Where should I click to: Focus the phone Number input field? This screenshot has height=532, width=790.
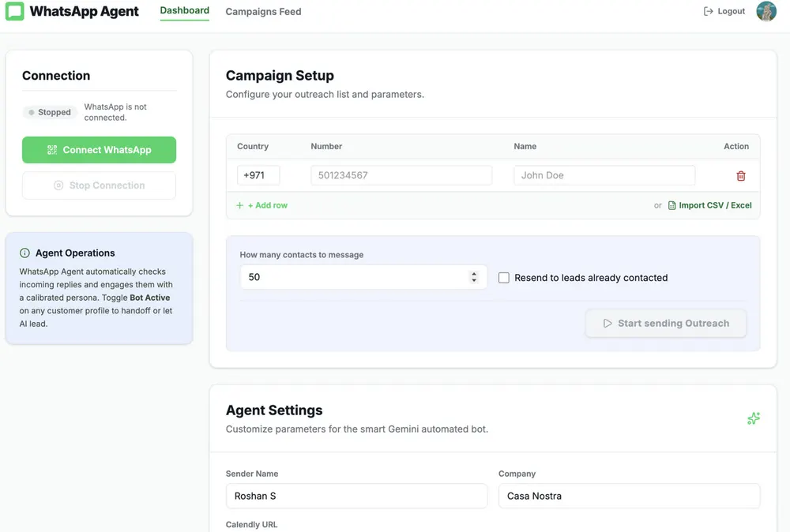[401, 175]
